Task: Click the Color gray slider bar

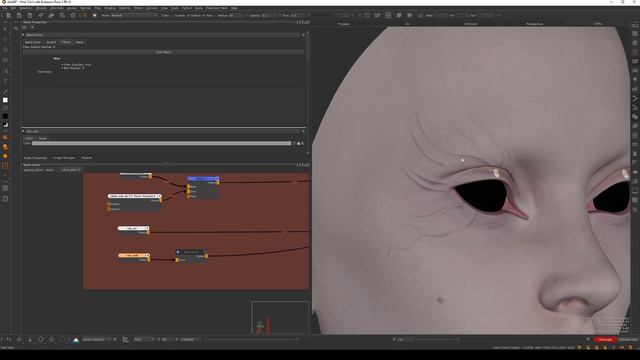Action: (x=162, y=143)
